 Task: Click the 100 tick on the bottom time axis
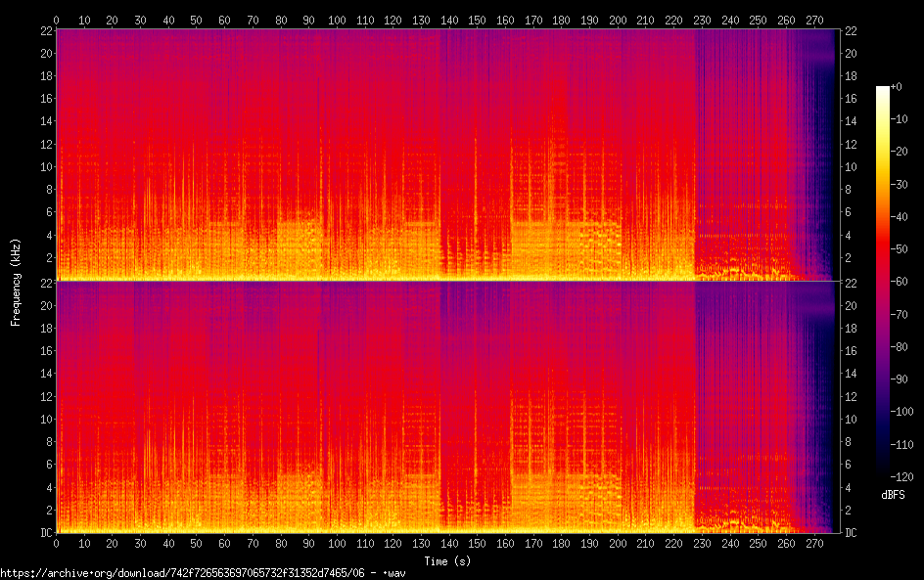point(337,544)
